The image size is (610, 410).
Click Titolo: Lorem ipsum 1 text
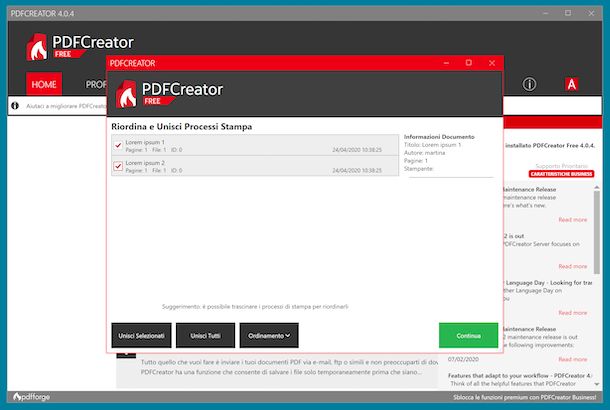pyautogui.click(x=432, y=145)
